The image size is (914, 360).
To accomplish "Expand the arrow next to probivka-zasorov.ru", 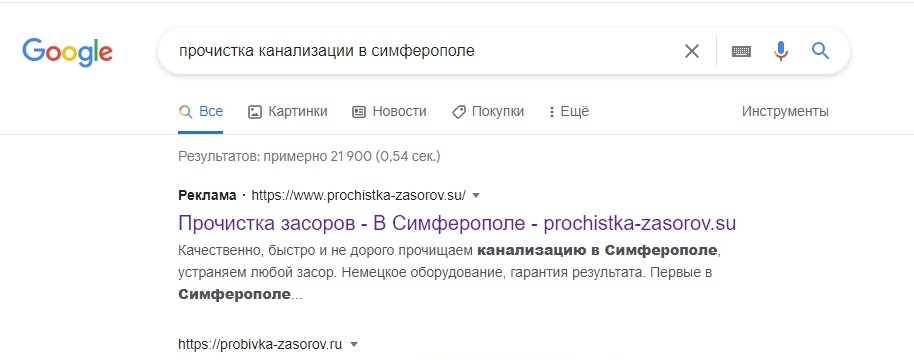I will click(x=353, y=344).
